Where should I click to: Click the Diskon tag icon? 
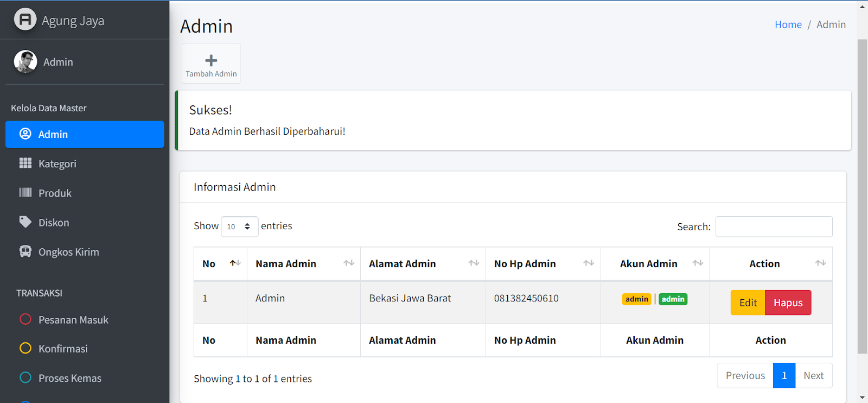(x=25, y=222)
